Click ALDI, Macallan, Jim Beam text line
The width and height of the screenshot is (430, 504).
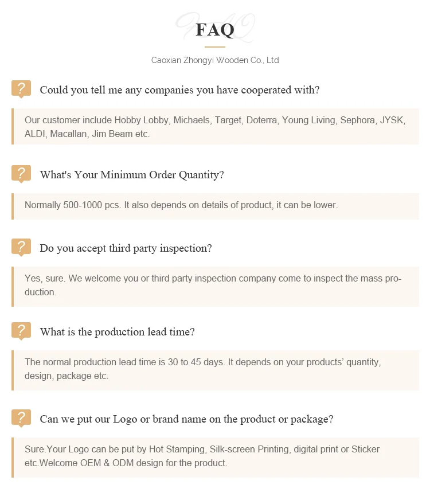[87, 134]
